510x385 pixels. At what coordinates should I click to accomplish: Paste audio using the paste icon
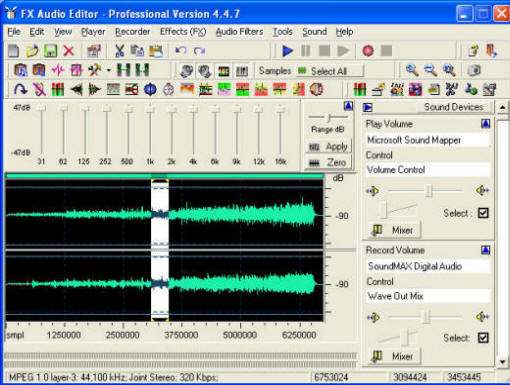click(156, 51)
